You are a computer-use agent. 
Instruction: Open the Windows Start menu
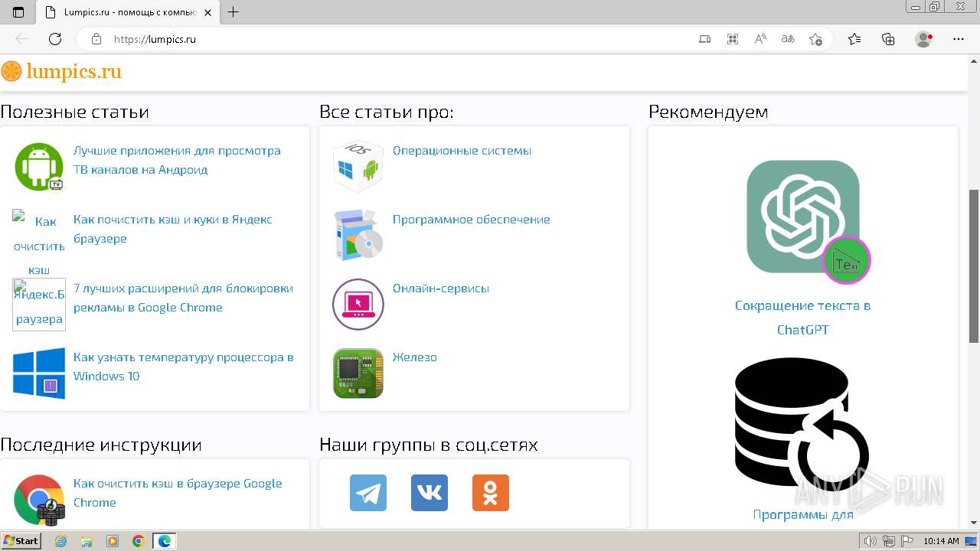pyautogui.click(x=21, y=541)
